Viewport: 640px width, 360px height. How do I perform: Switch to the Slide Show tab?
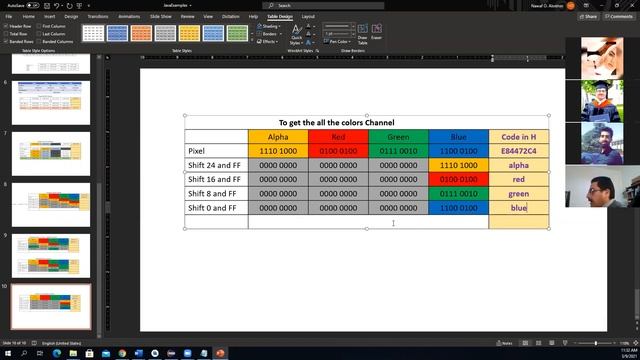pyautogui.click(x=161, y=17)
